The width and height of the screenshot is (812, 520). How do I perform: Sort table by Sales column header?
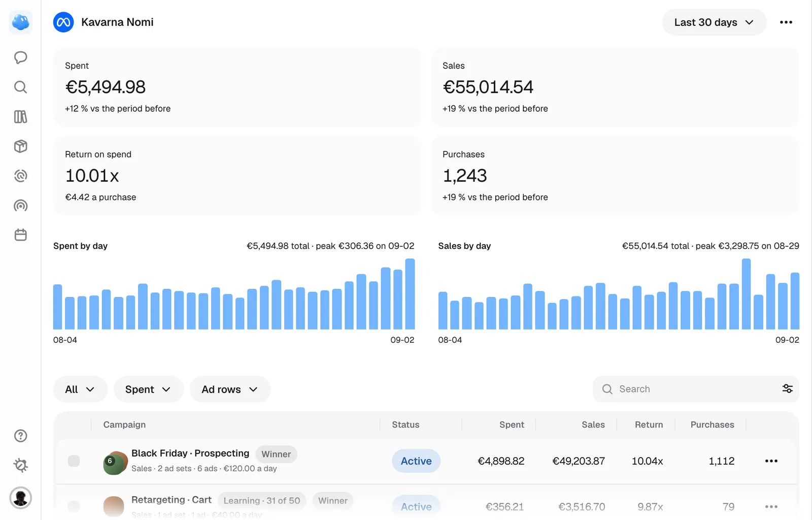point(593,425)
